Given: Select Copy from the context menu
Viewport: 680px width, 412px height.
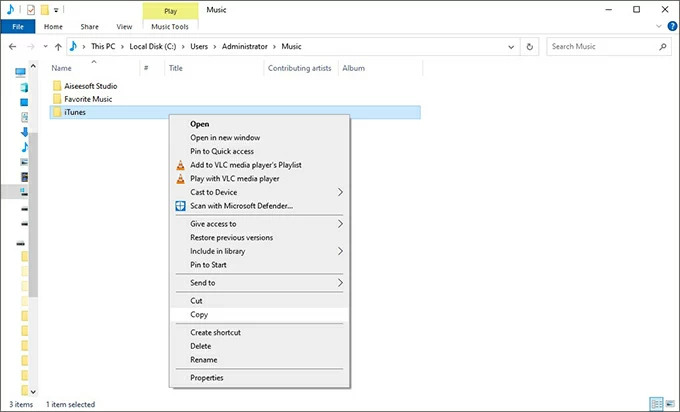Looking at the screenshot, I should coord(199,314).
